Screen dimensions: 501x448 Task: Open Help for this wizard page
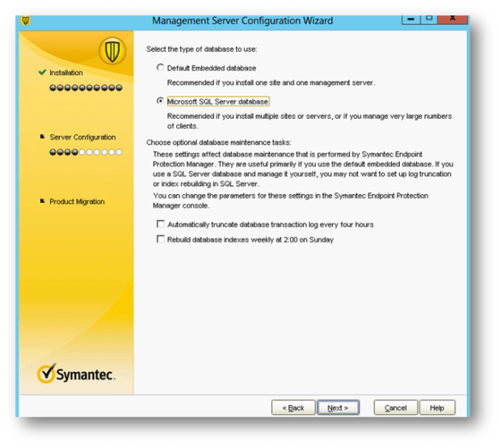click(436, 408)
